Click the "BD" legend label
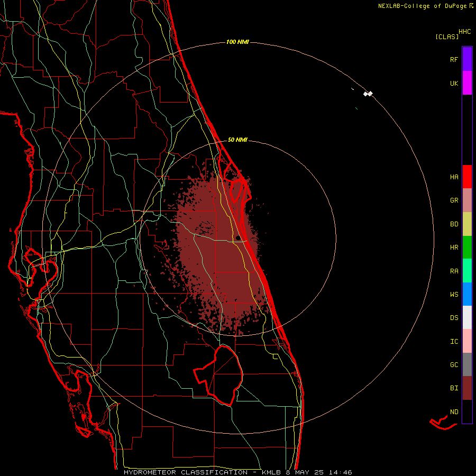 [x=454, y=224]
